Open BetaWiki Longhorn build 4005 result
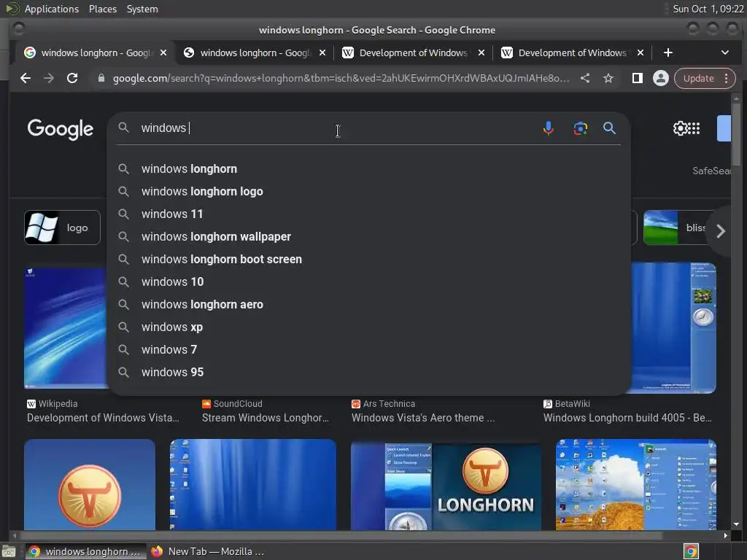Image resolution: width=747 pixels, height=560 pixels. coord(627,418)
